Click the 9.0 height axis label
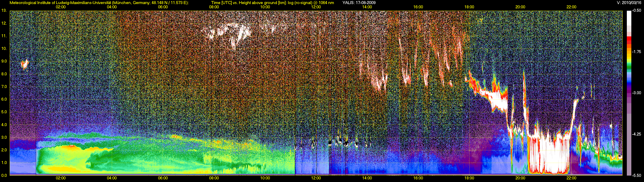Image resolution: width=644 pixels, height=182 pixels. (x=4, y=61)
